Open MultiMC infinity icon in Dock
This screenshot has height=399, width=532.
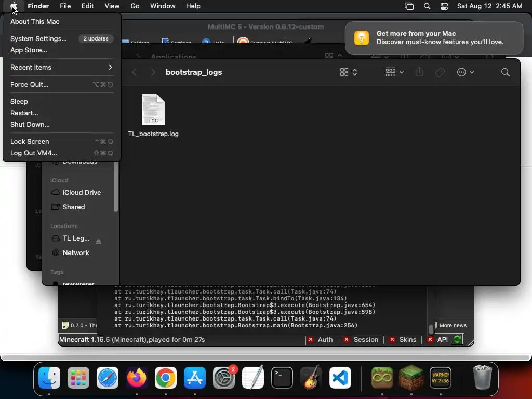pyautogui.click(x=382, y=378)
